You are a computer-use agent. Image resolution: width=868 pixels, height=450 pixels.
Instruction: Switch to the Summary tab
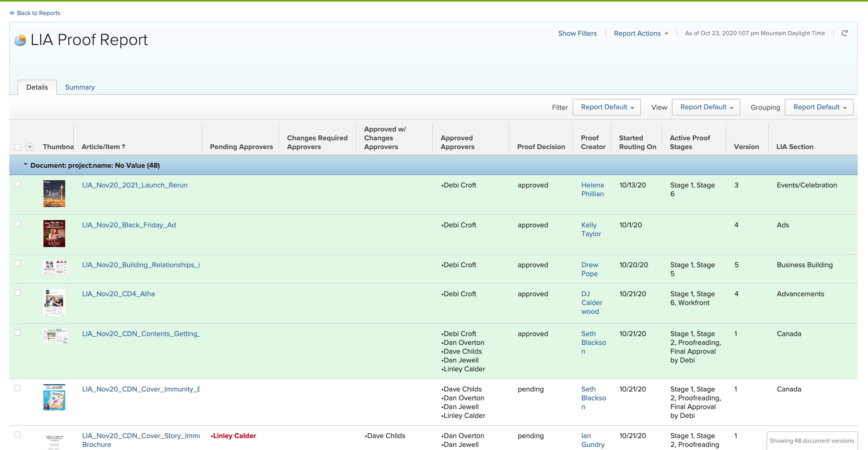[x=80, y=87]
